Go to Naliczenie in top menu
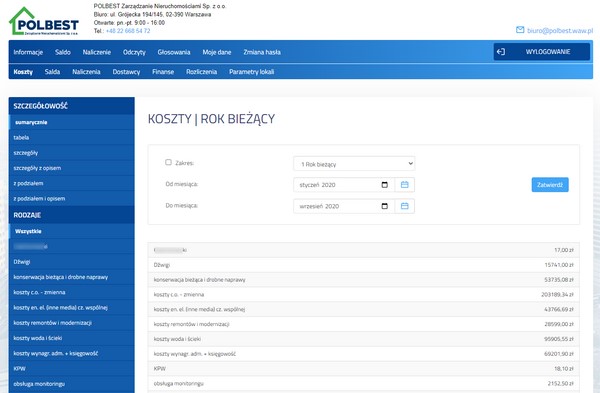 point(97,52)
